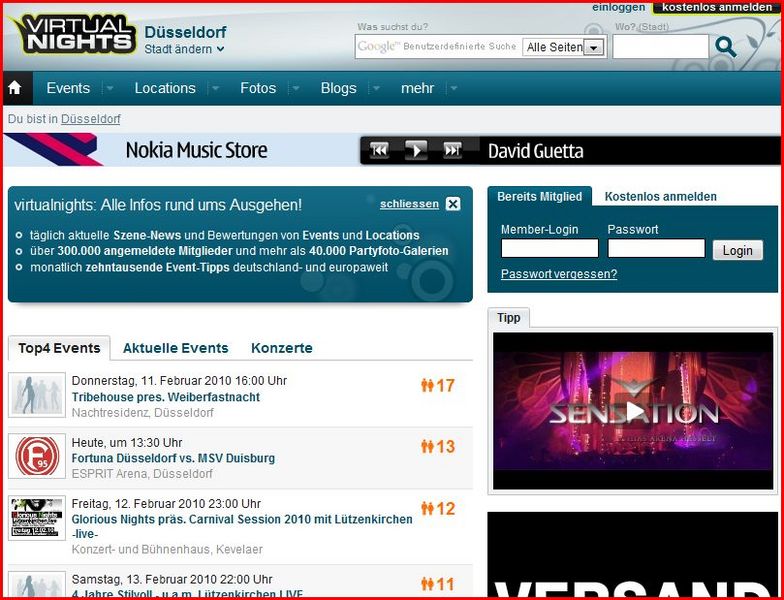Screen dimensions: 784x600
Task: Open Fortuna Düsseldorf vs. MSV Duisburg
Action: click(173, 458)
